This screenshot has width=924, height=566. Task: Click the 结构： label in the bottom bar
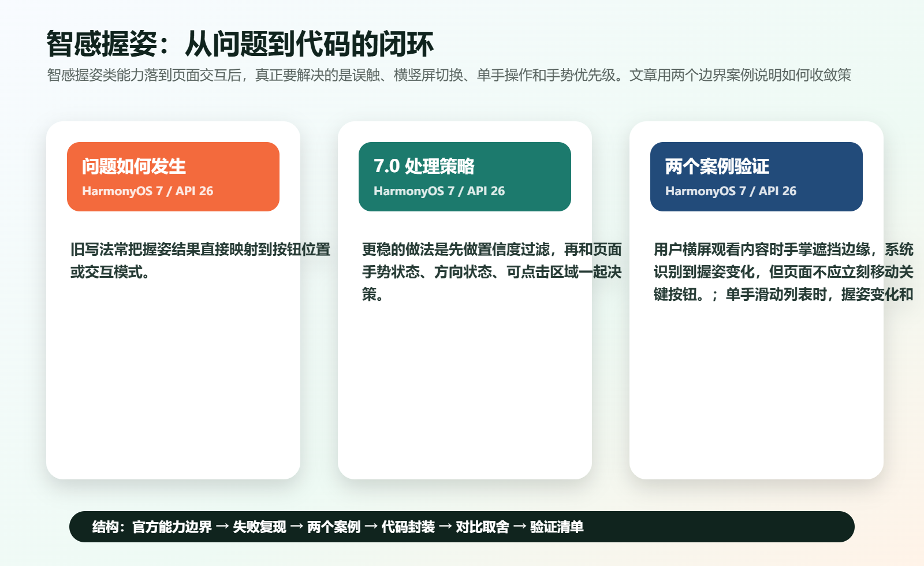pyautogui.click(x=109, y=527)
